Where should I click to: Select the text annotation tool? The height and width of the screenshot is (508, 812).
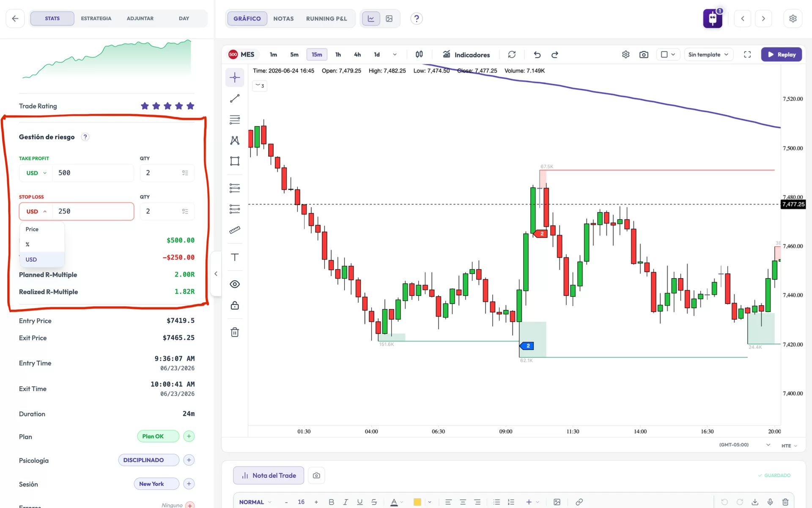pos(235,257)
